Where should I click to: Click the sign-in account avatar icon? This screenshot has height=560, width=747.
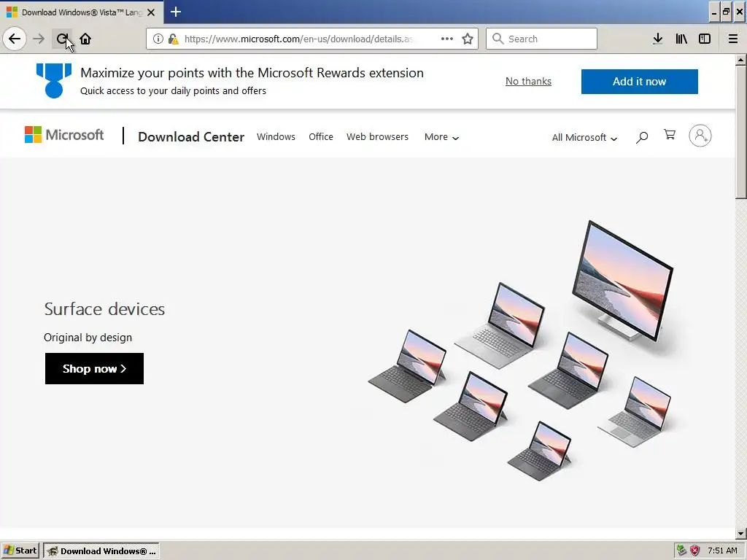click(700, 136)
